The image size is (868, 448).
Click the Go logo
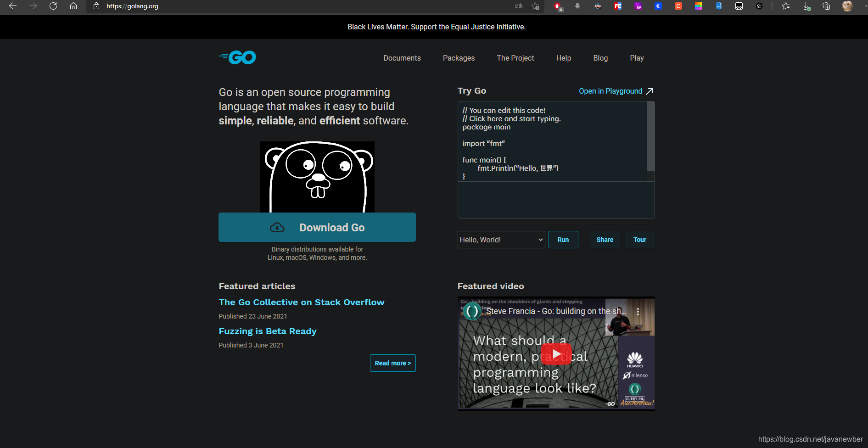(x=237, y=57)
